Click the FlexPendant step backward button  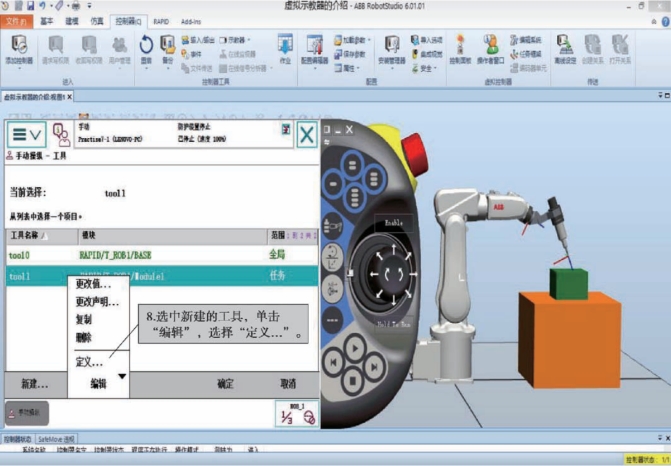point(333,363)
